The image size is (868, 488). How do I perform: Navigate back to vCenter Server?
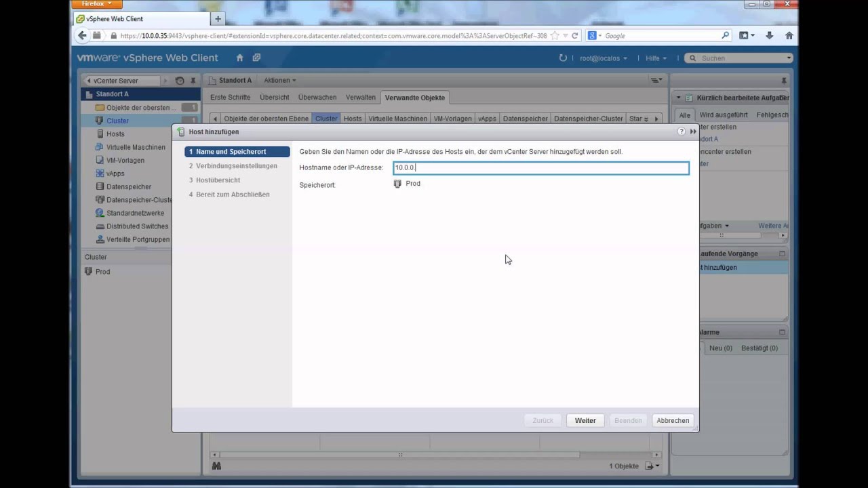(x=122, y=81)
